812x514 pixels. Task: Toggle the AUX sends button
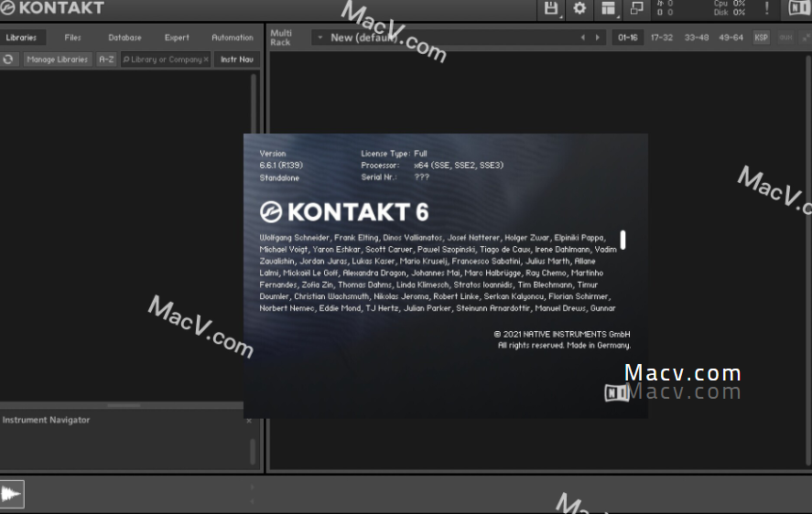785,37
